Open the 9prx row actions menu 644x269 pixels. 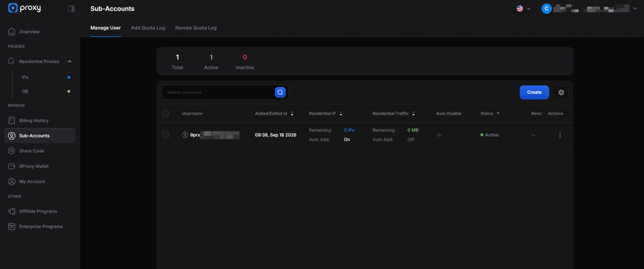point(560,135)
